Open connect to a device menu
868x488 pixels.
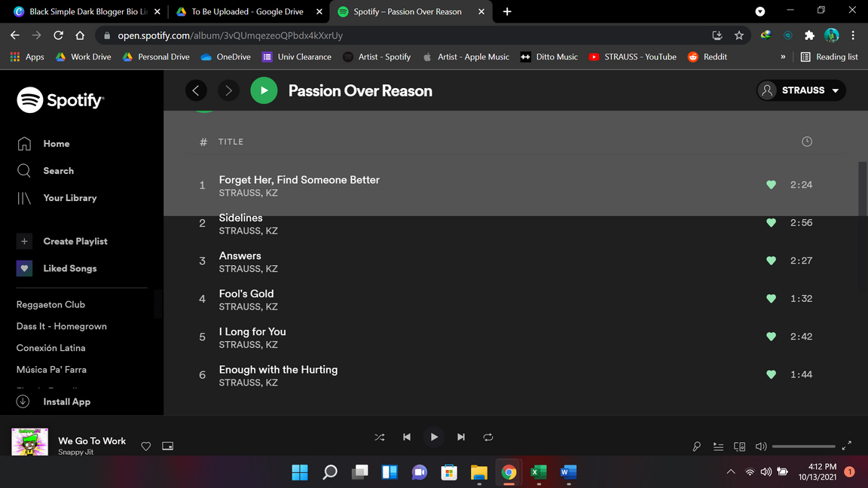click(x=740, y=447)
